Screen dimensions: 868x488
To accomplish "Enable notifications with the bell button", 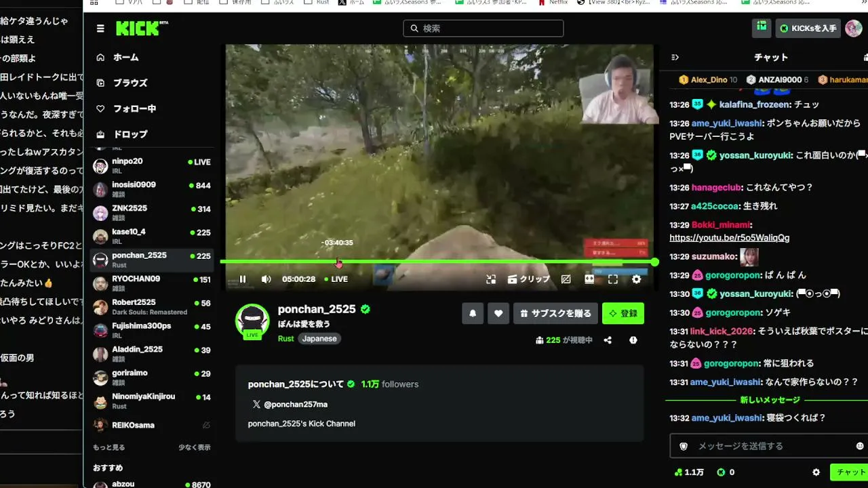I will tap(473, 313).
